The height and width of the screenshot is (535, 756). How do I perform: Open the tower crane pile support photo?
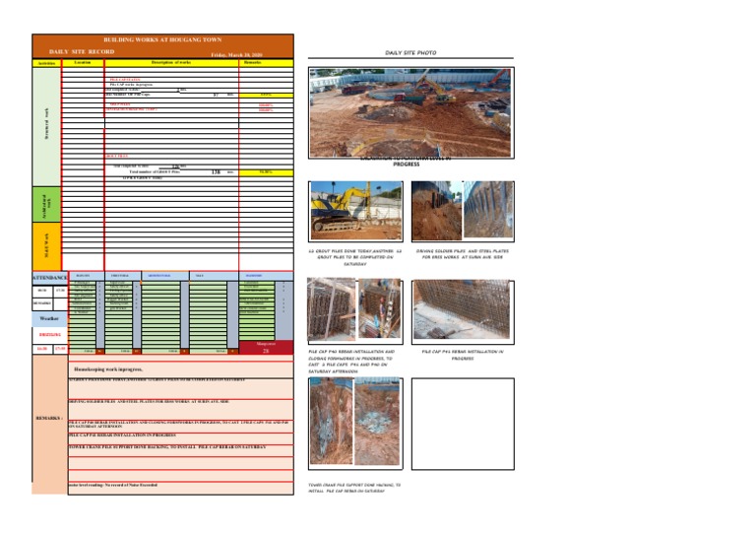tap(355, 423)
